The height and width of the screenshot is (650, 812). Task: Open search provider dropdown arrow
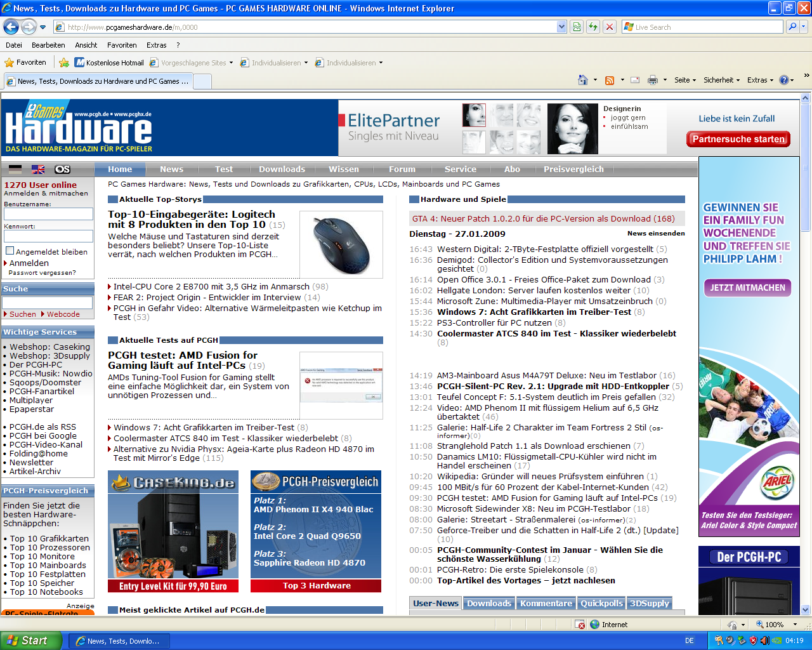tap(804, 27)
